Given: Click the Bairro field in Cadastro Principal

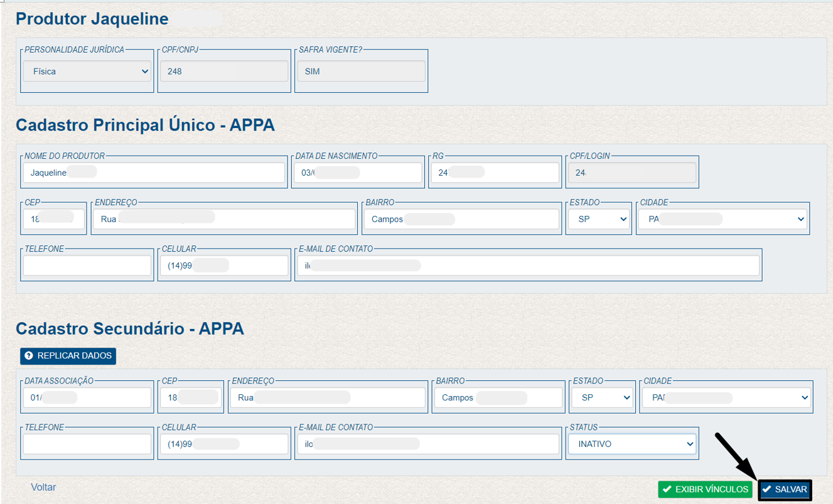Looking at the screenshot, I should click(x=461, y=219).
